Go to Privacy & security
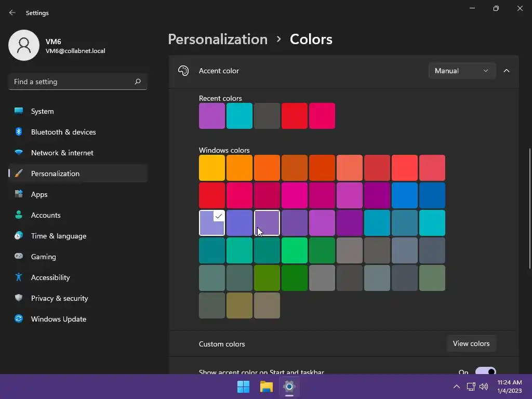Viewport: 532px width, 399px height. (78, 298)
